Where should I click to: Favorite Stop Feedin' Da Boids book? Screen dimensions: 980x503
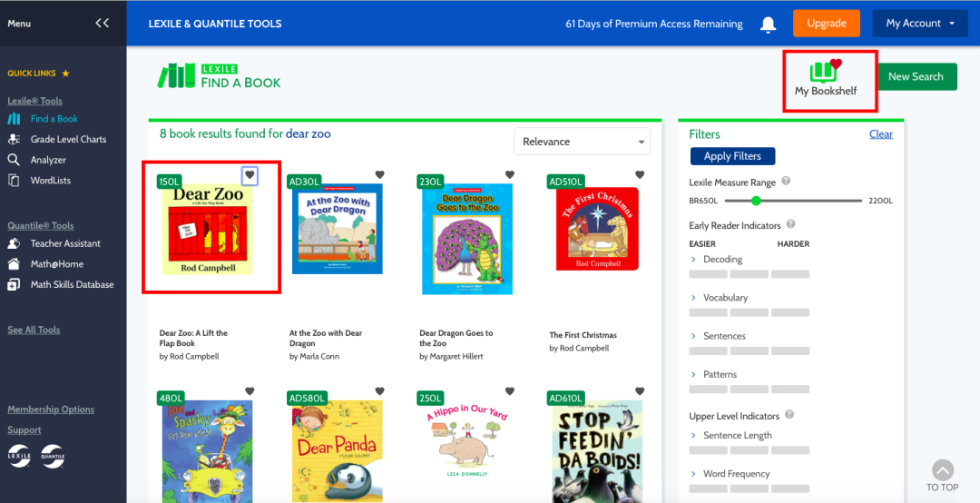[x=640, y=391]
